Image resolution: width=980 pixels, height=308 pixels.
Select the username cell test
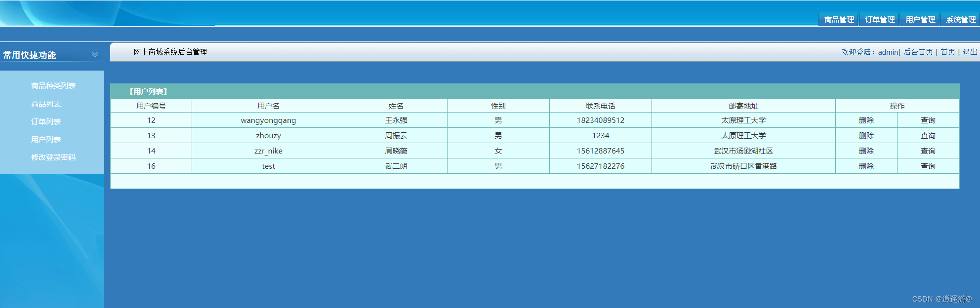click(x=268, y=166)
